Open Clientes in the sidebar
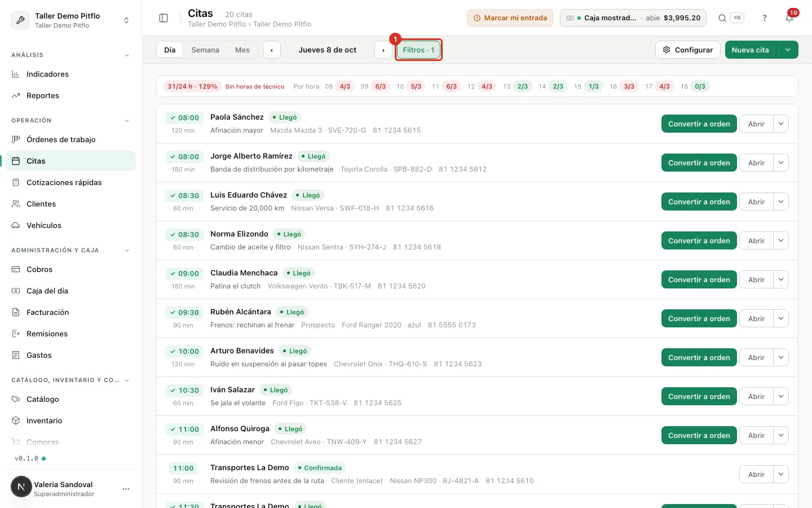Screen dimensions: 812x508 [70, 204]
